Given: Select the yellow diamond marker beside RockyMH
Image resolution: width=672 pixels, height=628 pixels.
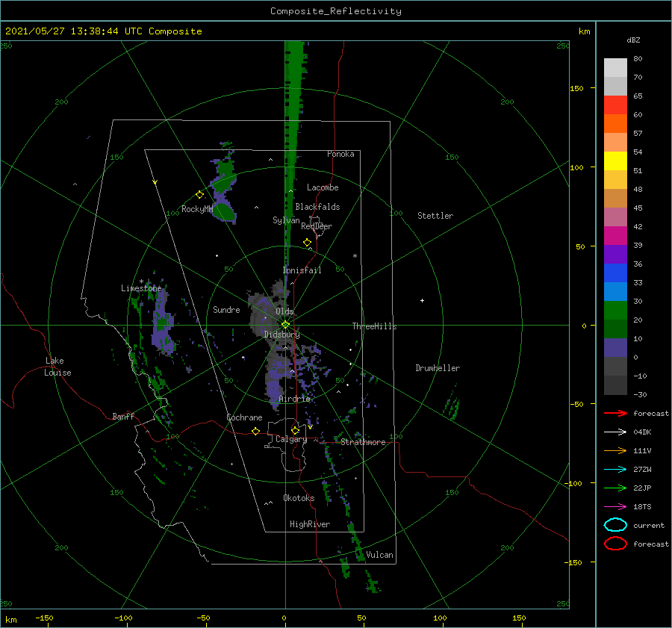Looking at the screenshot, I should point(199,195).
